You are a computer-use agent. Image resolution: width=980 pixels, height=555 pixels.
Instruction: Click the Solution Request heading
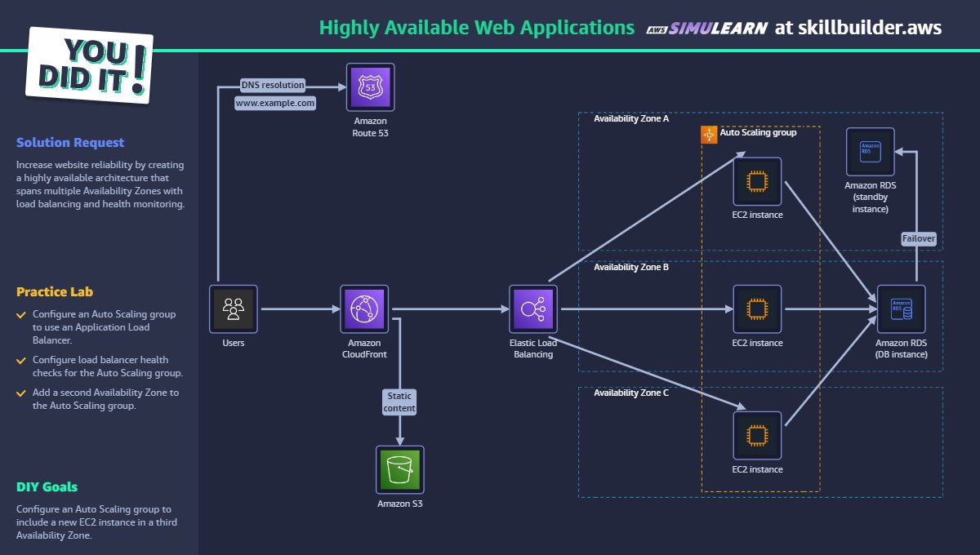[70, 142]
